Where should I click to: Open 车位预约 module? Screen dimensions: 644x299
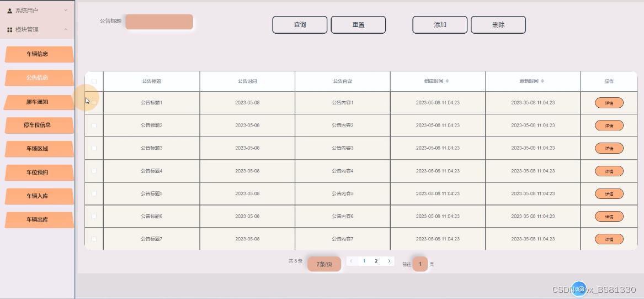pyautogui.click(x=39, y=172)
